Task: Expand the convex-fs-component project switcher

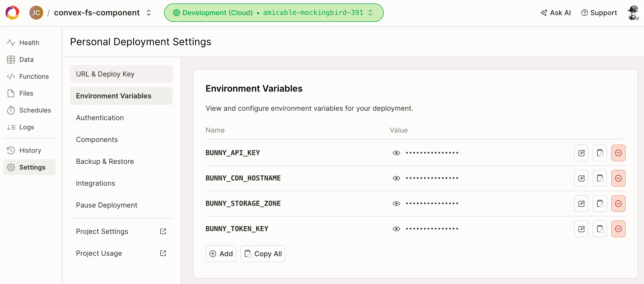Action: point(148,12)
